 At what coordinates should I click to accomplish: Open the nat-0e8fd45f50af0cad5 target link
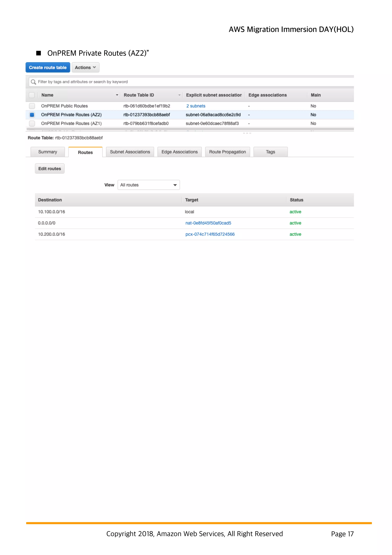[208, 223]
